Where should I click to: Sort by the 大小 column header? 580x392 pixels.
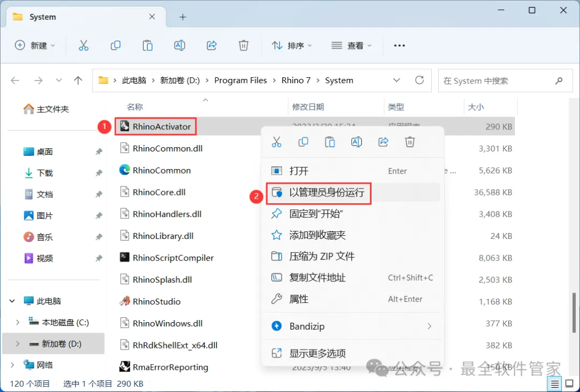tap(476, 107)
